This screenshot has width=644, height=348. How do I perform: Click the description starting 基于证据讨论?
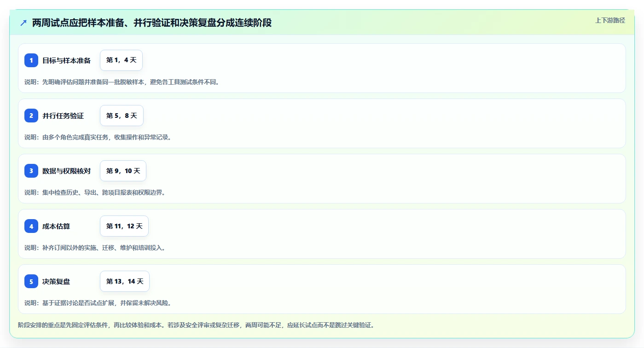[99, 303]
